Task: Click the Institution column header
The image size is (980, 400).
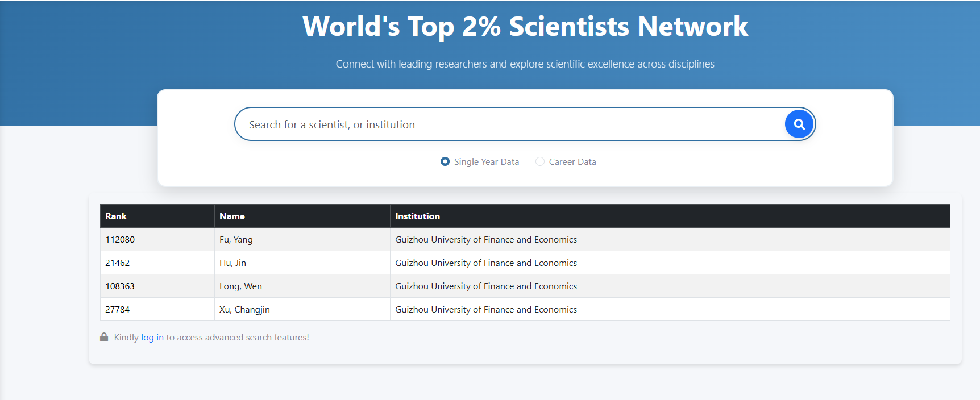Action: click(417, 216)
